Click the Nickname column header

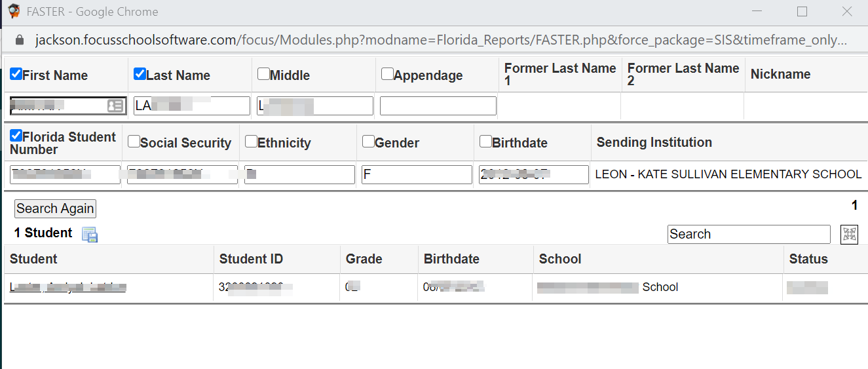780,74
